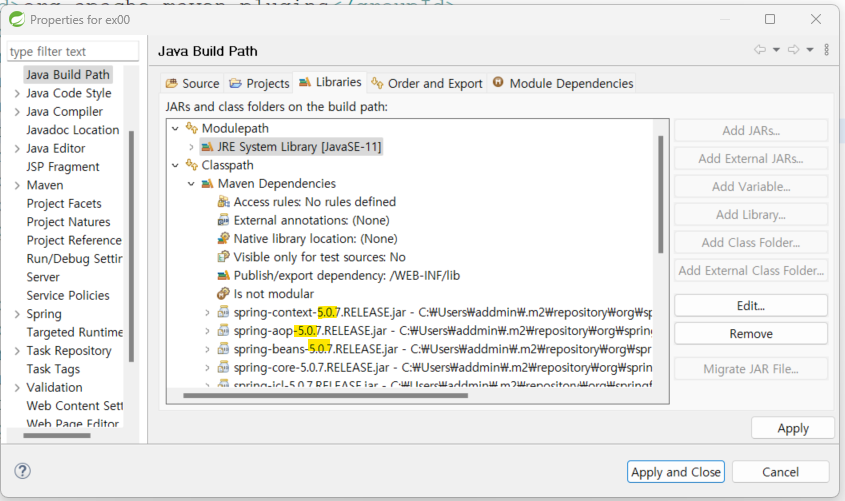Expand the JRE System Library node

click(x=191, y=147)
